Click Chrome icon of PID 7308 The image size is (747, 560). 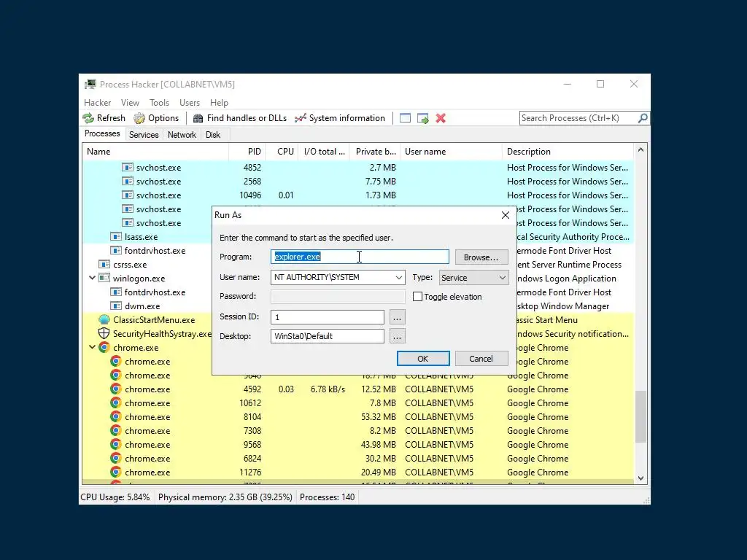click(116, 430)
